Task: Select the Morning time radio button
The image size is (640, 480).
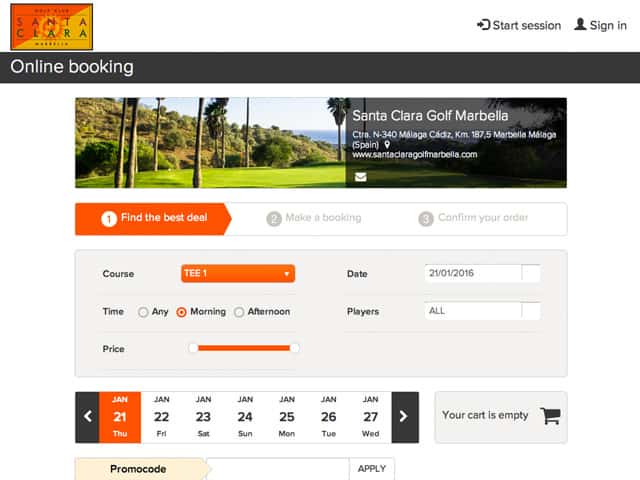Action: pyautogui.click(x=181, y=312)
